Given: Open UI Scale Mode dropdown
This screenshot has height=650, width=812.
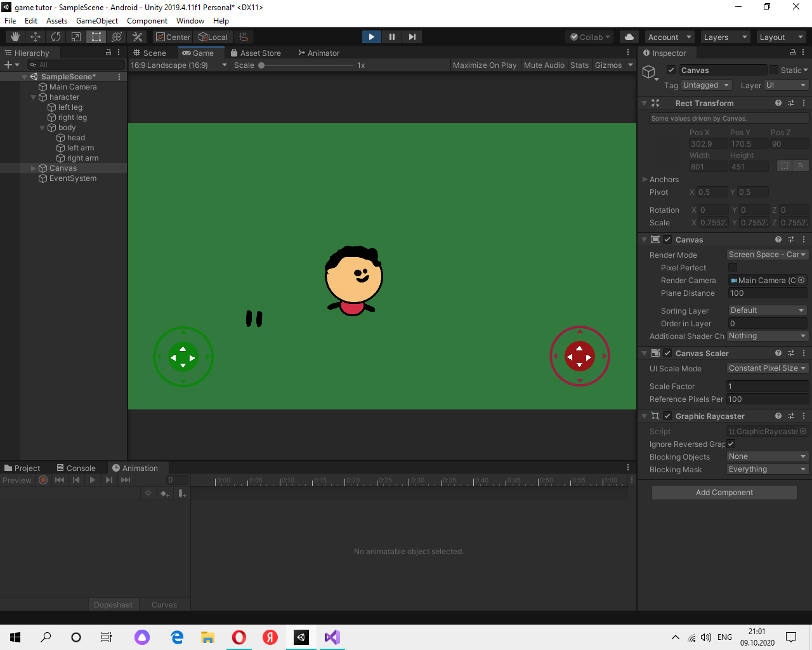Looking at the screenshot, I should pyautogui.click(x=768, y=368).
